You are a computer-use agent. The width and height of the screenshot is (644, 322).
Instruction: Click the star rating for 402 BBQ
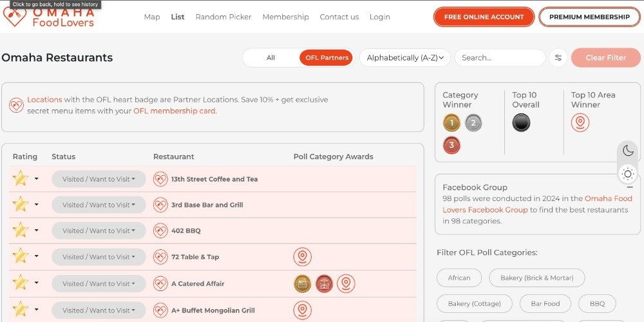(x=21, y=231)
